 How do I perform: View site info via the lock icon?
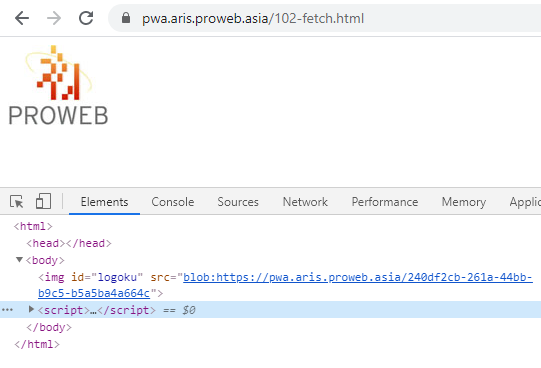pos(126,18)
